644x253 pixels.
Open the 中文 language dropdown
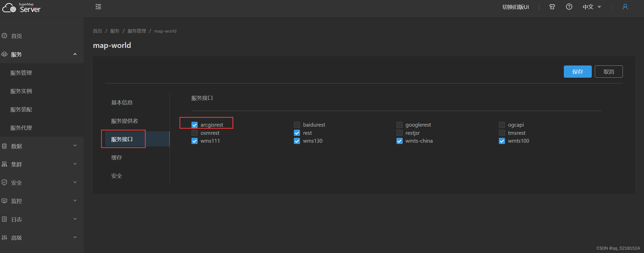click(x=592, y=7)
